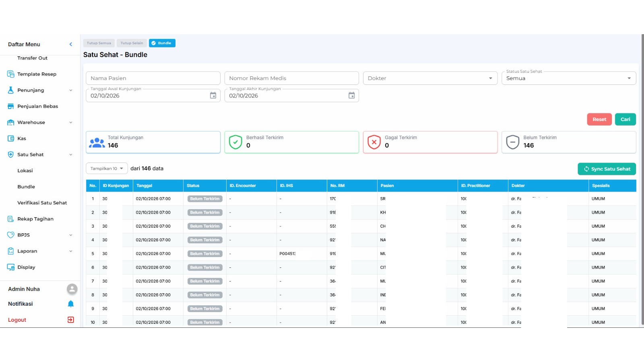Expand the Penunjang submenu arrow
The height and width of the screenshot is (362, 644).
tap(71, 90)
